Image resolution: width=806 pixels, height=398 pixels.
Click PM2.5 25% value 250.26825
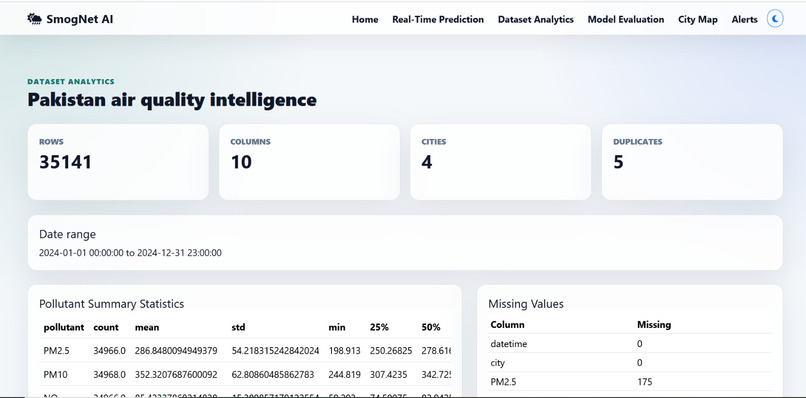391,351
